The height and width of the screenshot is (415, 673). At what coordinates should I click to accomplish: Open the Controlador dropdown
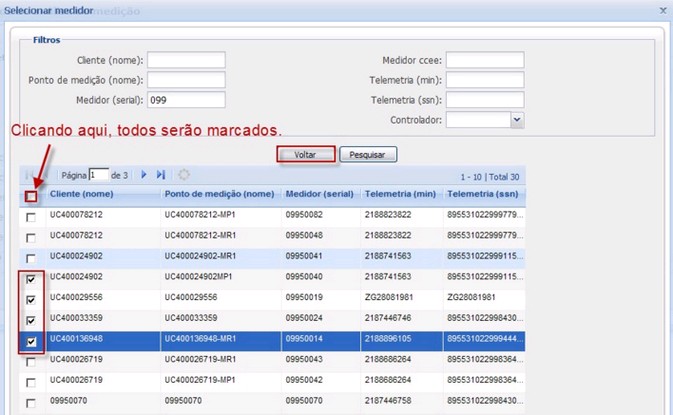pyautogui.click(x=517, y=120)
